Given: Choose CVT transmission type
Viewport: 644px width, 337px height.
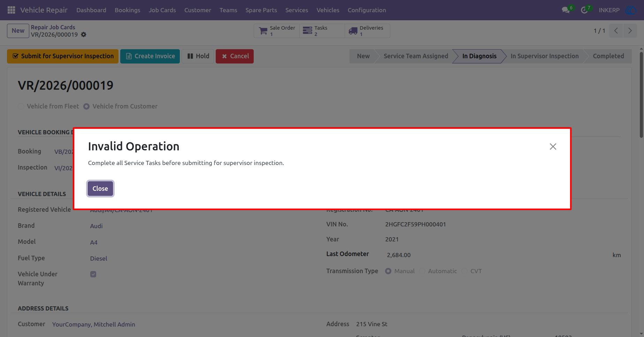Looking at the screenshot, I should (x=464, y=271).
